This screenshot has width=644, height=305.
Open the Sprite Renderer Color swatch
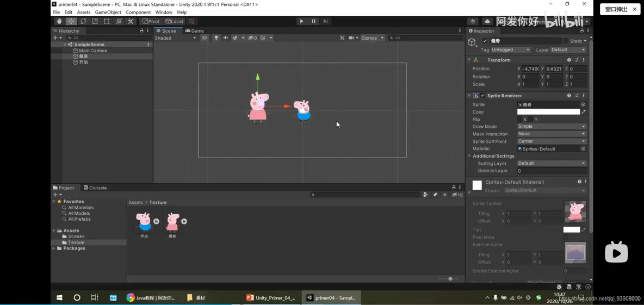[x=548, y=111]
